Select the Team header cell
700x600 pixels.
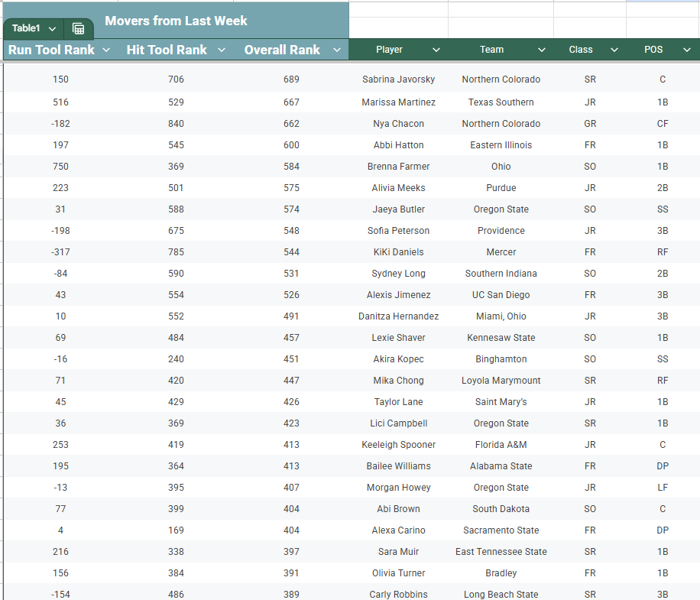pos(501,50)
